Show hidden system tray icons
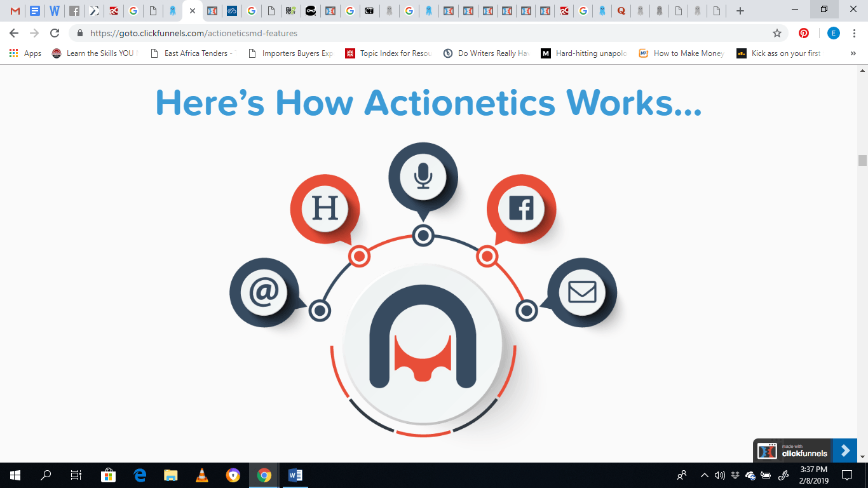 (x=704, y=475)
